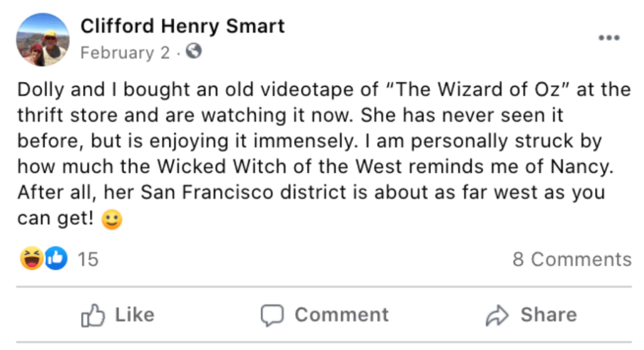
Task: Click the smiley emoji ending the post
Action: (x=112, y=220)
